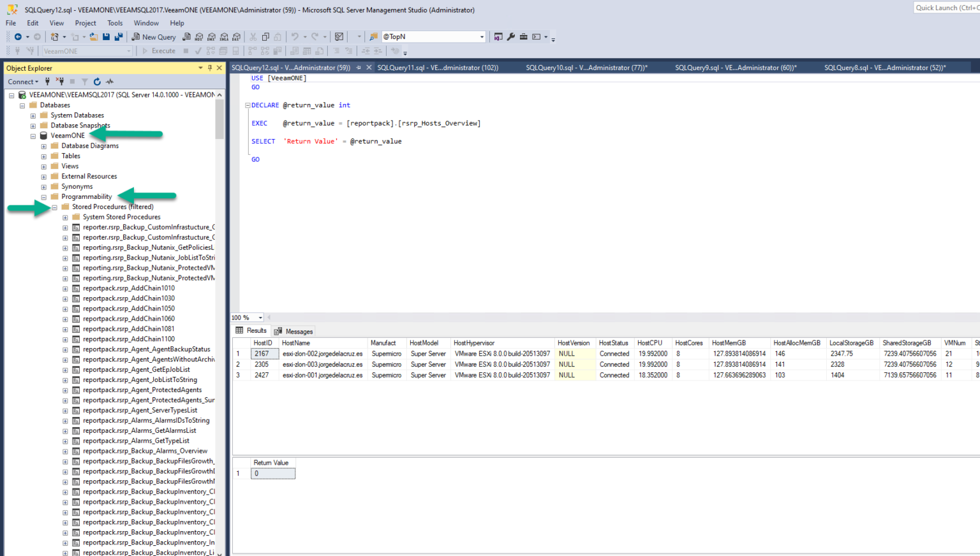
Task: Click the Navigate Backward arrow icon
Action: [18, 37]
